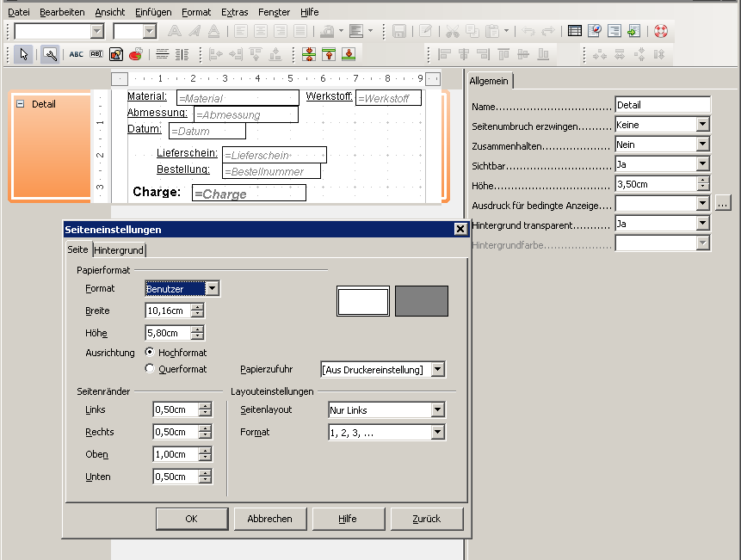Image resolution: width=741 pixels, height=560 pixels.
Task: Click the Shrink from bottom icon
Action: tap(349, 54)
